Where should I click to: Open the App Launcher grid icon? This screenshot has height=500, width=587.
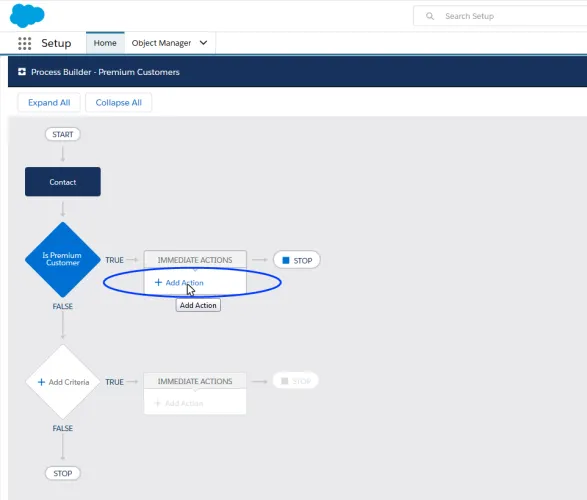(x=25, y=43)
